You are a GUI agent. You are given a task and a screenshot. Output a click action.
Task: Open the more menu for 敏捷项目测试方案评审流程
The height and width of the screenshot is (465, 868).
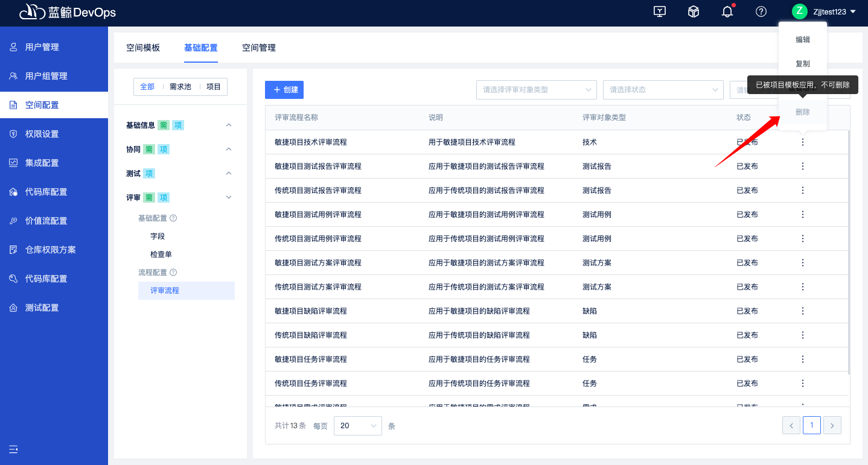tap(803, 263)
